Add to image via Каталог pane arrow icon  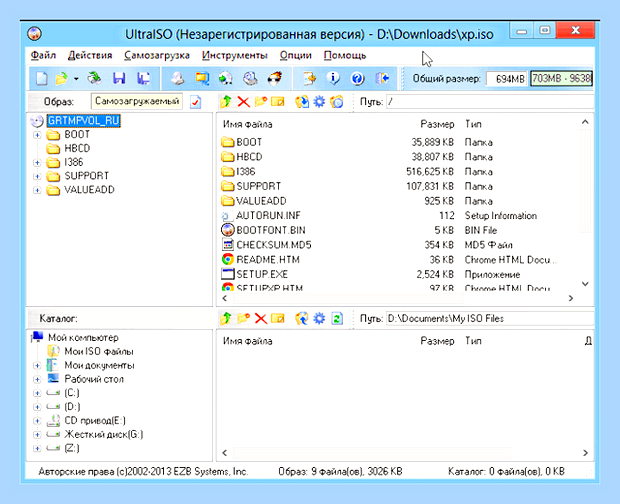coord(302,319)
